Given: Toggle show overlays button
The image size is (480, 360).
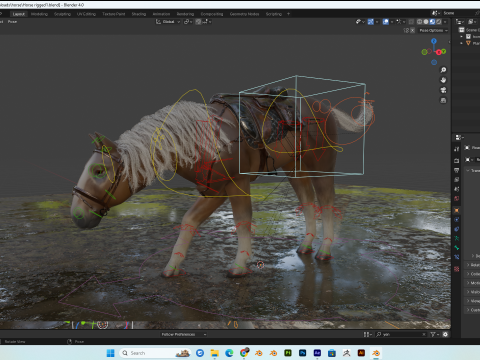Looking at the screenshot, I should (x=386, y=22).
